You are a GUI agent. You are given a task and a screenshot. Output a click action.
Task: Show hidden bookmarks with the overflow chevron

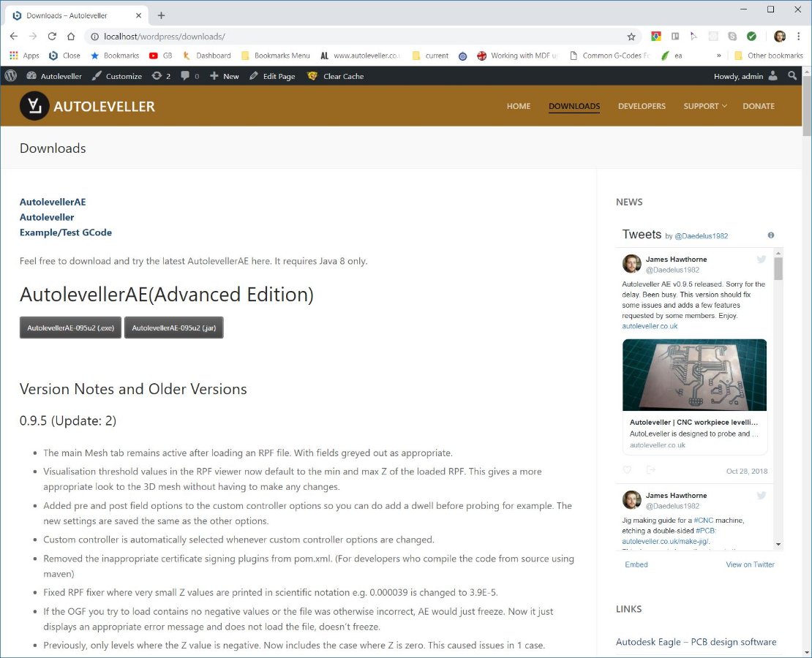click(x=718, y=56)
